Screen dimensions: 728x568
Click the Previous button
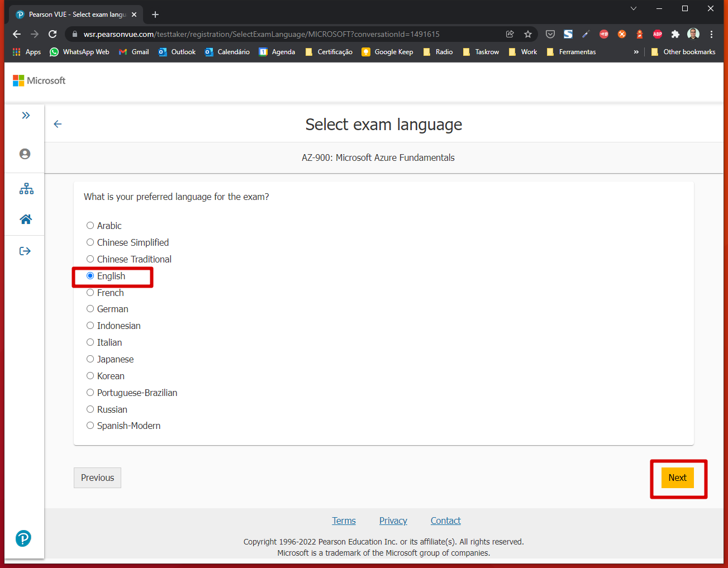coord(97,478)
